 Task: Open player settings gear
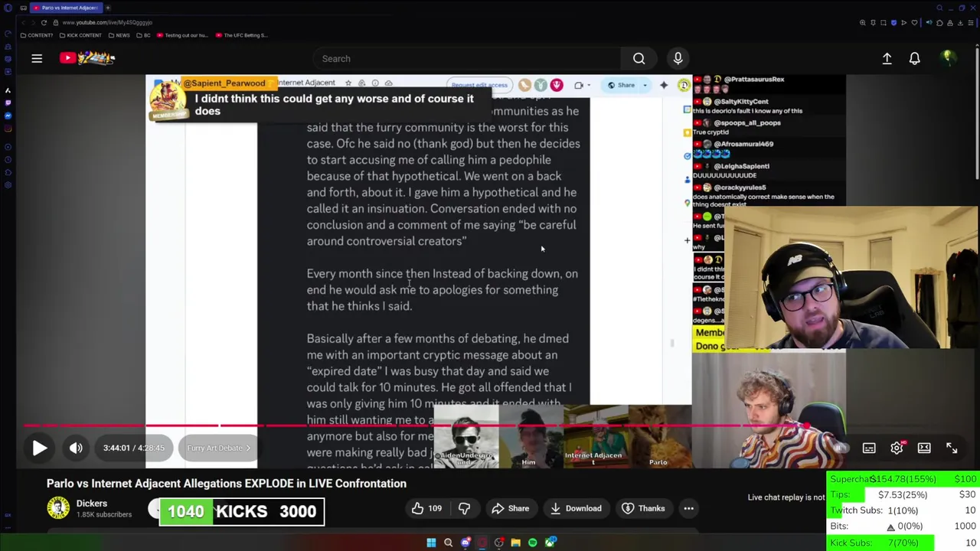pyautogui.click(x=897, y=448)
